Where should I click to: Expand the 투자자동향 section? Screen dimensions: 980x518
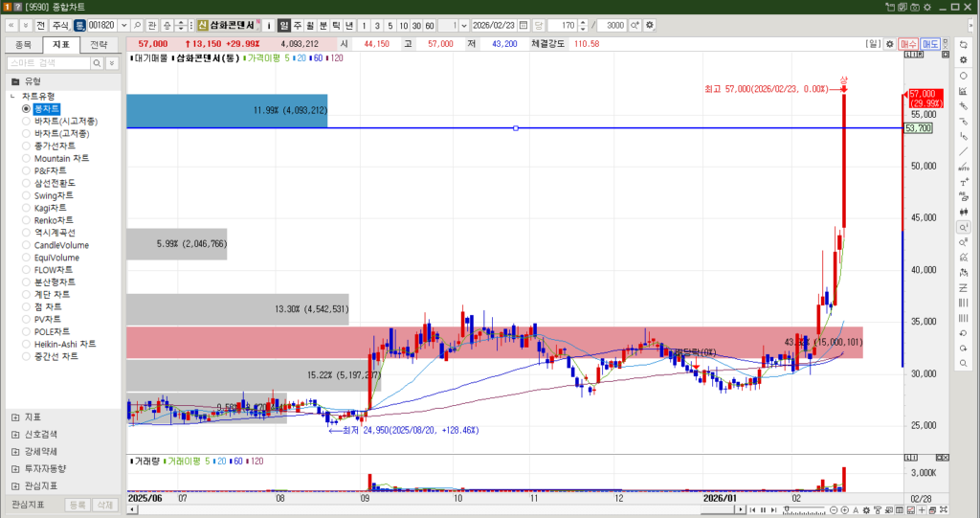pos(15,468)
